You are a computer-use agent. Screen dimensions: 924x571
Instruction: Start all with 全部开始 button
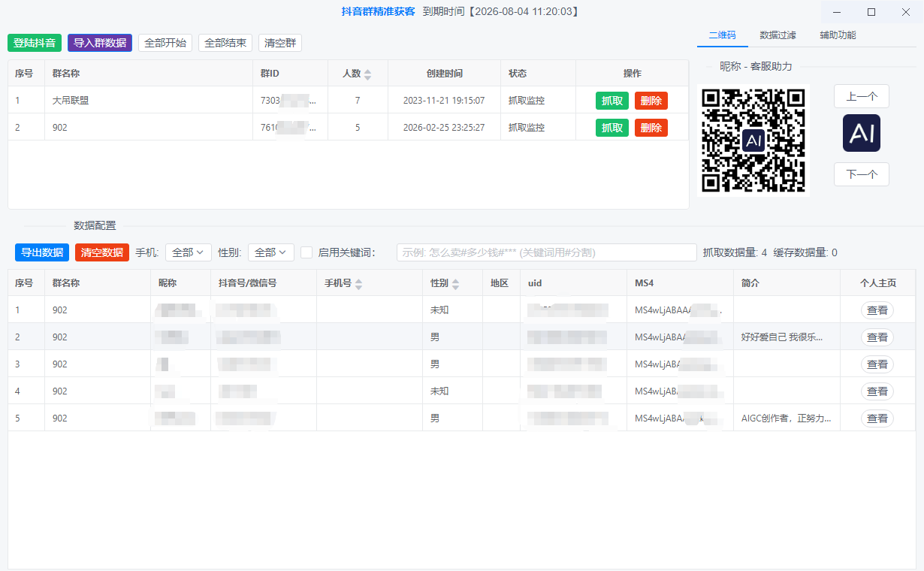pos(165,43)
